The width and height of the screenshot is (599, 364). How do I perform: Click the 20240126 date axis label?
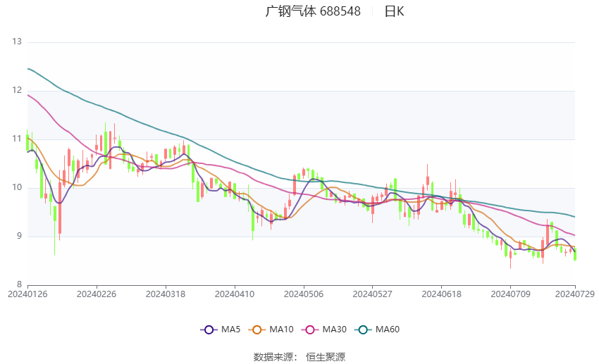(x=27, y=294)
